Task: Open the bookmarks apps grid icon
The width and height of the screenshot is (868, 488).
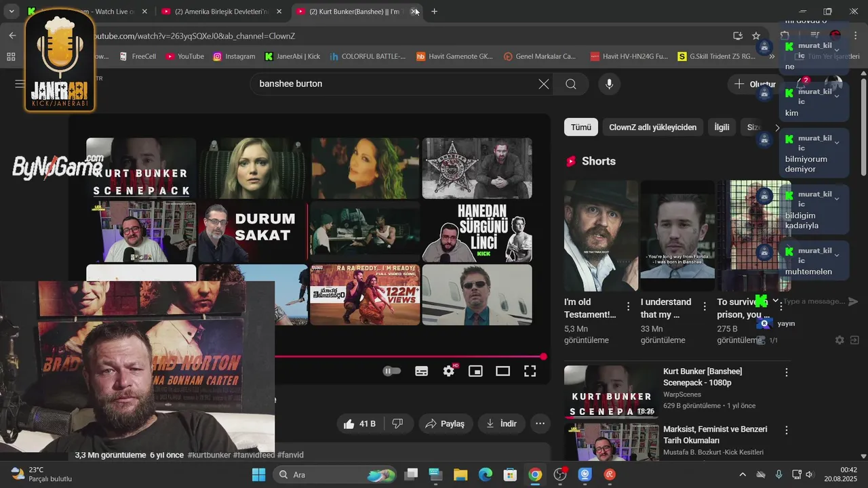Action: [x=10, y=56]
